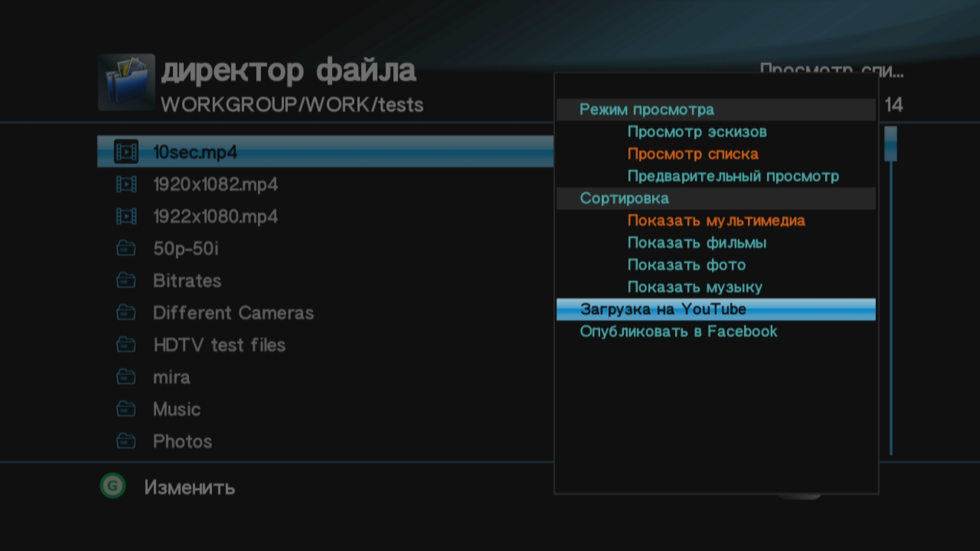Click the folder icon next to Bitrates
The width and height of the screenshot is (980, 551).
click(x=126, y=280)
